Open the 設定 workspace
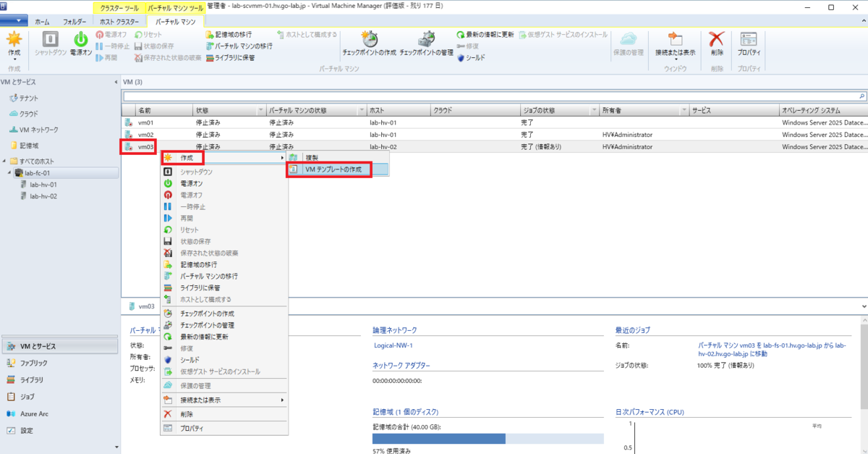868x454 pixels. click(x=59, y=430)
